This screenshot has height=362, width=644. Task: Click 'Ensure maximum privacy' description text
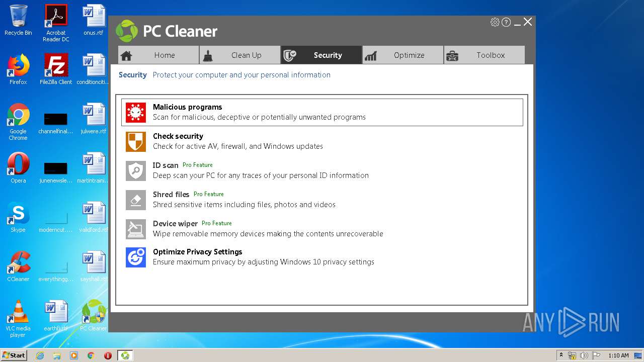pyautogui.click(x=264, y=262)
